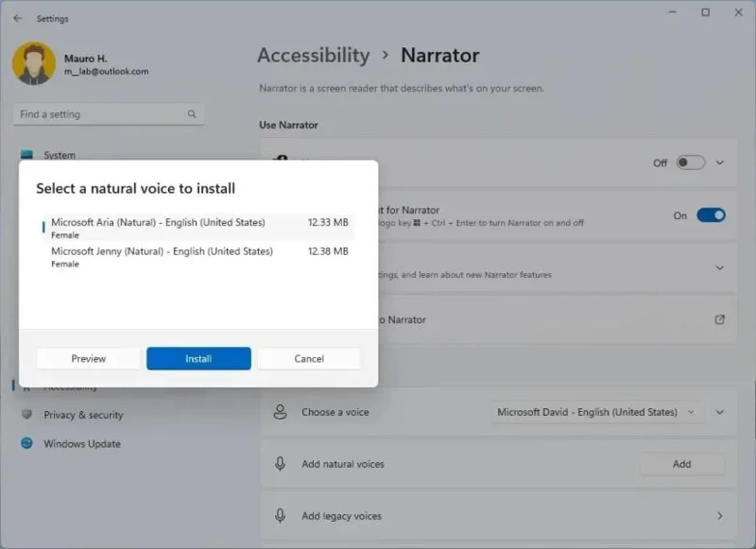Viewport: 756px width, 549px height.
Task: Click the Choose a voice person icon
Action: (280, 412)
